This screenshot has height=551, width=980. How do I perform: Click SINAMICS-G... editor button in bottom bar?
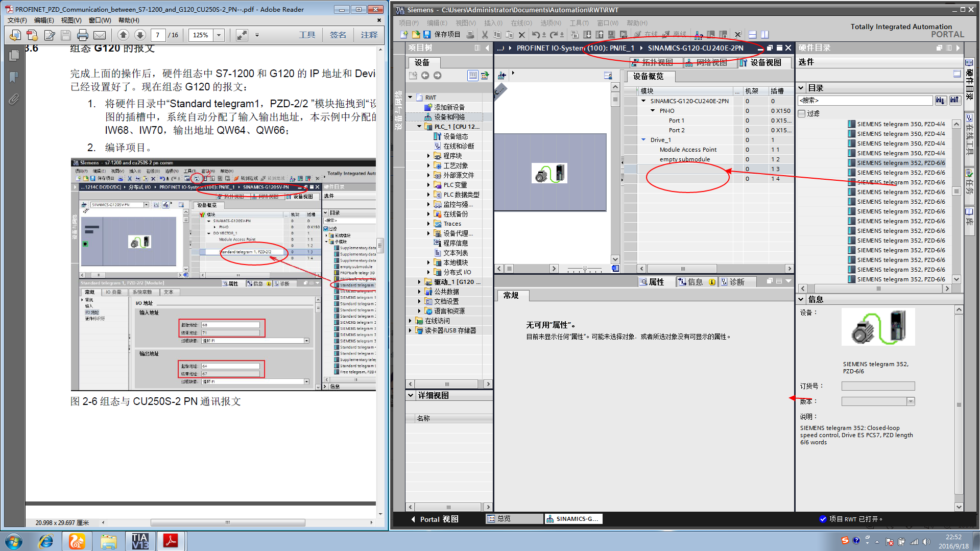[573, 519]
